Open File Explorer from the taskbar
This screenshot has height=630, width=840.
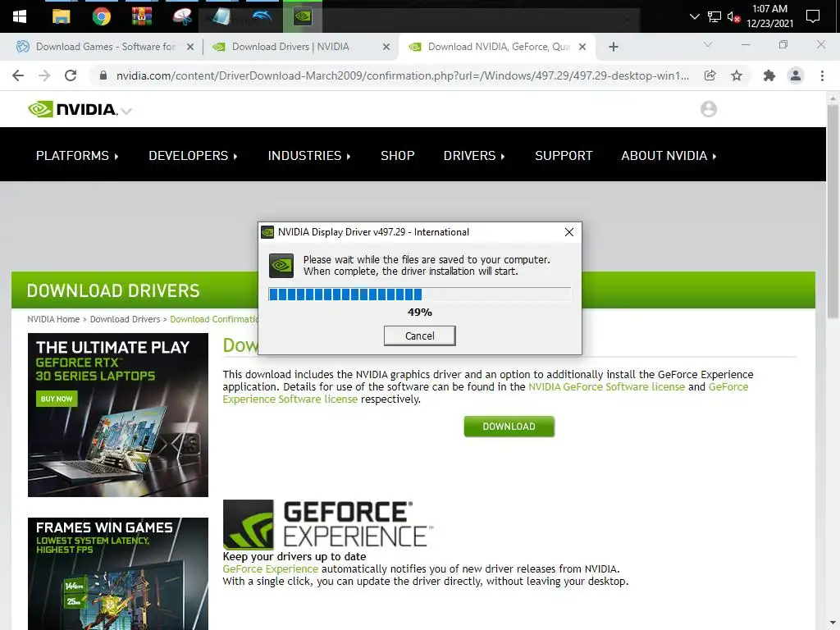click(61, 16)
